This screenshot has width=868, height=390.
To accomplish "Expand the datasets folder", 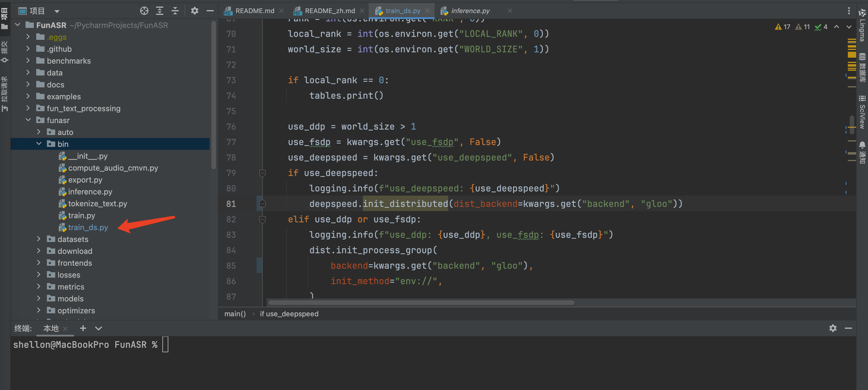I will pos(38,239).
